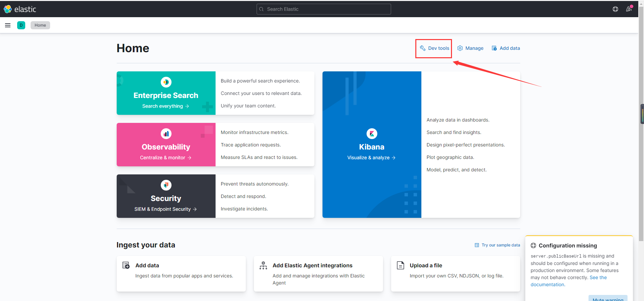Image resolution: width=644 pixels, height=301 pixels.
Task: Click the Kibana logo icon
Action: (x=372, y=134)
